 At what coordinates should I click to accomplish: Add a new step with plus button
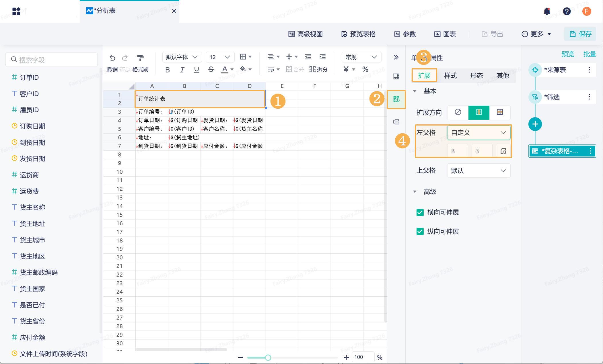point(535,124)
